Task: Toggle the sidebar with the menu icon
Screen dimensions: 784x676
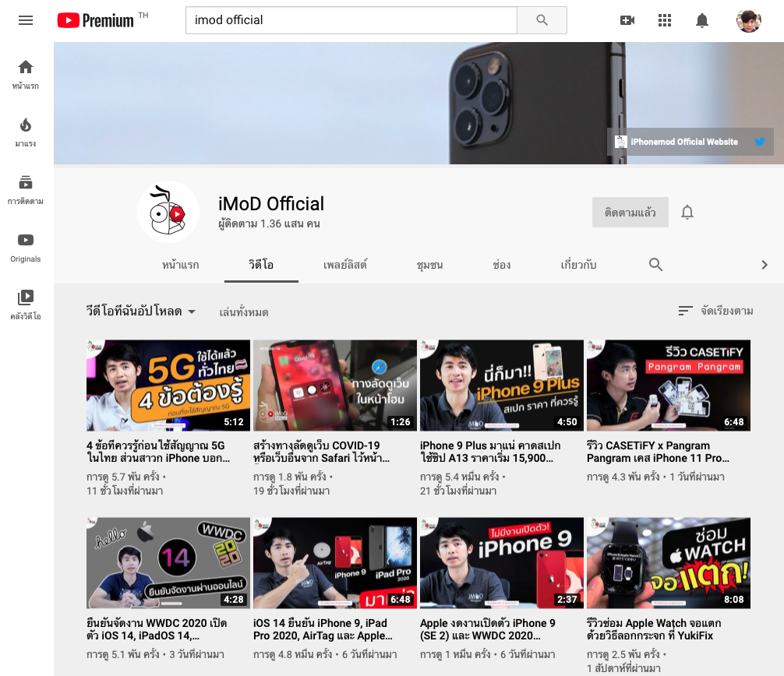Action: (x=26, y=21)
